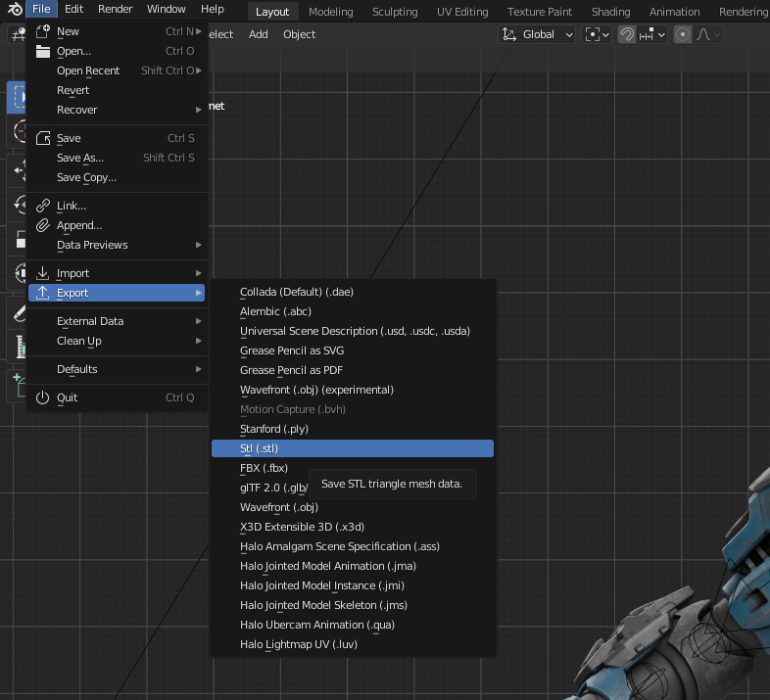This screenshot has width=770, height=700.
Task: Export Halo Jointed Model Instance (.jmi)
Action: (353, 586)
